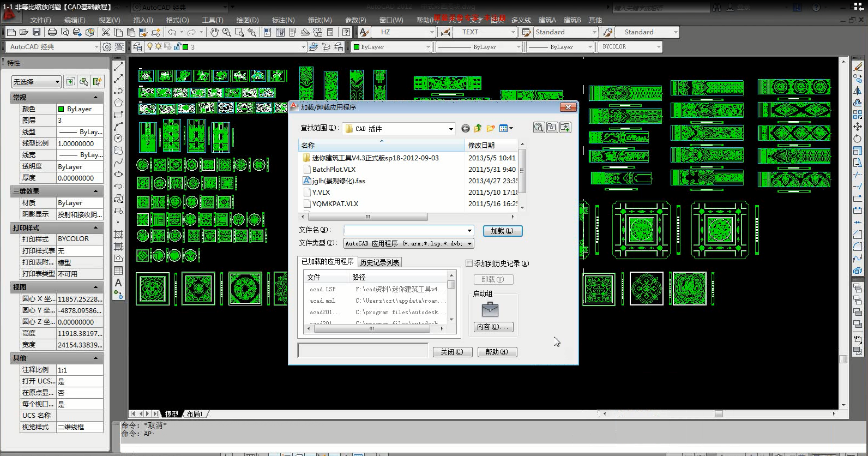Select the Move modify tool

[858, 127]
